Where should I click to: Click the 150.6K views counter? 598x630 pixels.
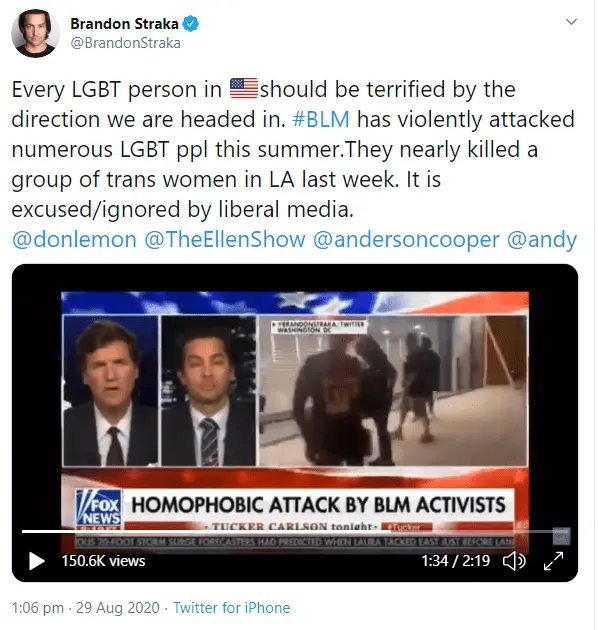103,561
